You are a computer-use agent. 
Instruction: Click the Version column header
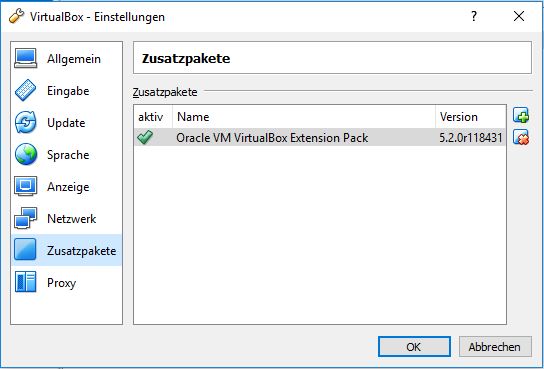470,117
